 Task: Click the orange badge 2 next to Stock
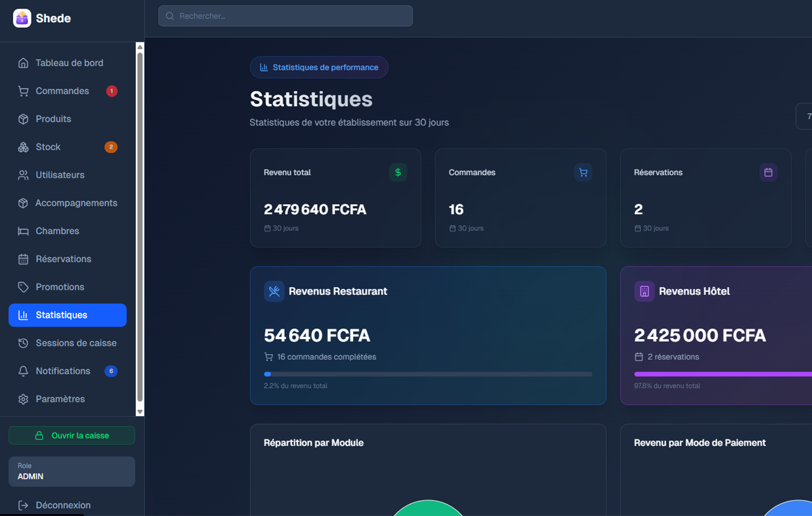tap(111, 147)
